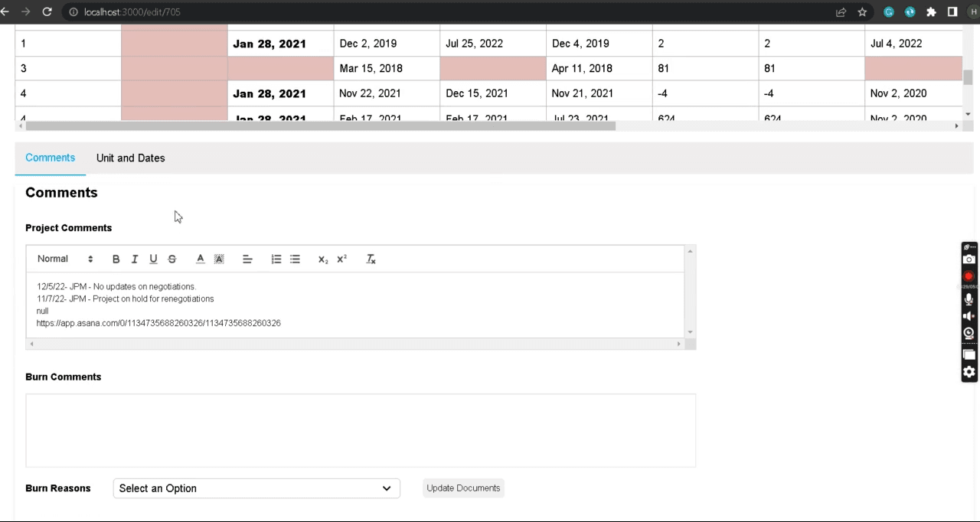Select the Dec 4, 2019 cell
Viewport: 980px width, 522px height.
click(599, 44)
